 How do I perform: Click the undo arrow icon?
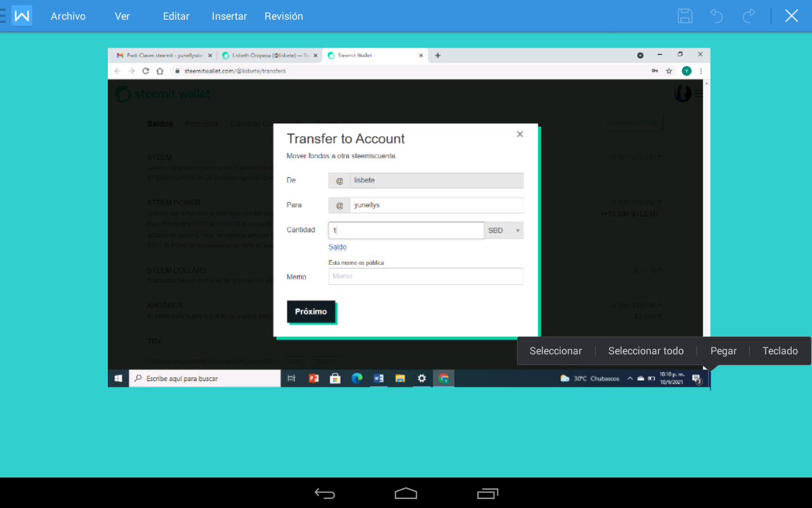(717, 16)
